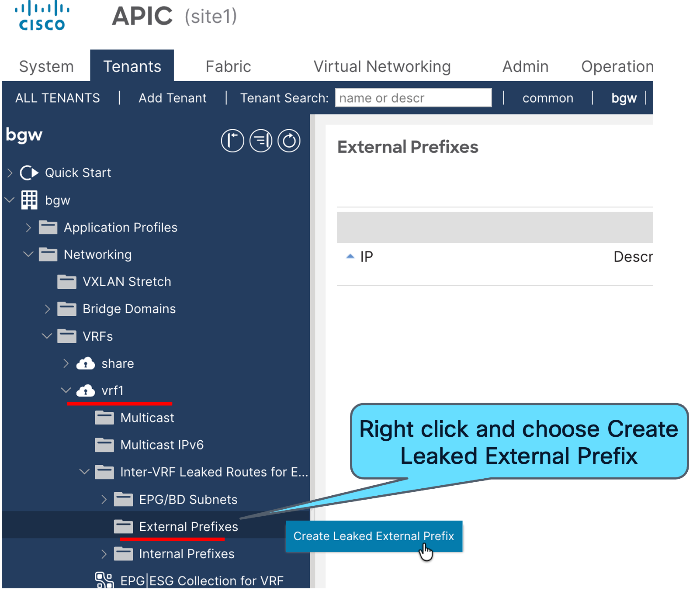
Task: Select the share VRF label
Action: point(118,363)
